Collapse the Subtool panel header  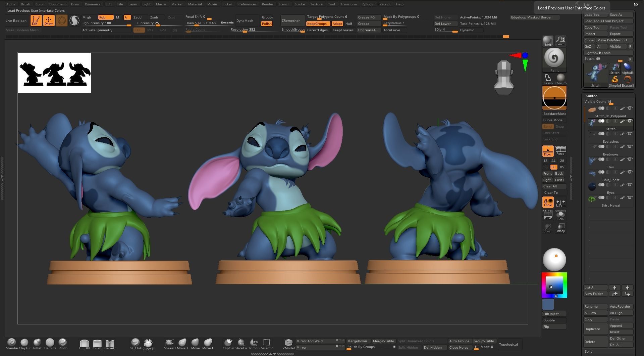tap(592, 96)
